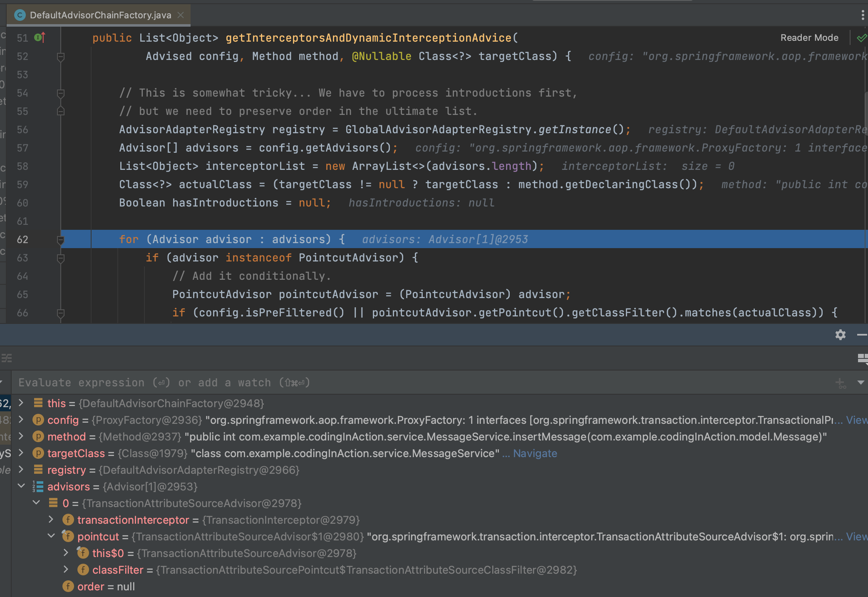Screen dimensions: 868x597
Task: Close the DefaultAdvisorChainFactory.java tab
Action: [181, 15]
